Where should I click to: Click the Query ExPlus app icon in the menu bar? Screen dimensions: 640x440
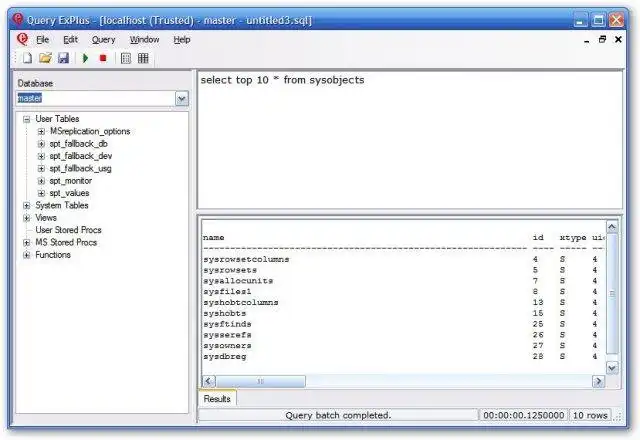click(x=22, y=40)
